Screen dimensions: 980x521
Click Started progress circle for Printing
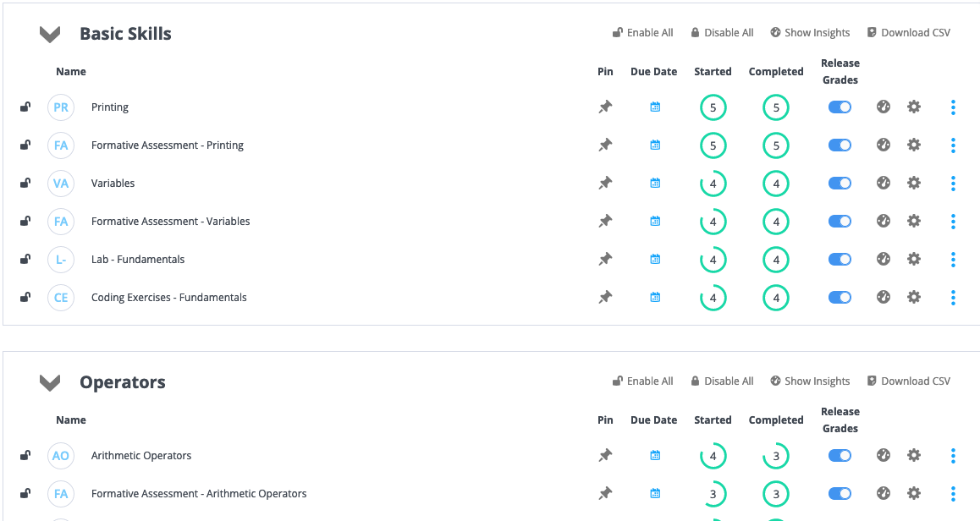point(713,108)
